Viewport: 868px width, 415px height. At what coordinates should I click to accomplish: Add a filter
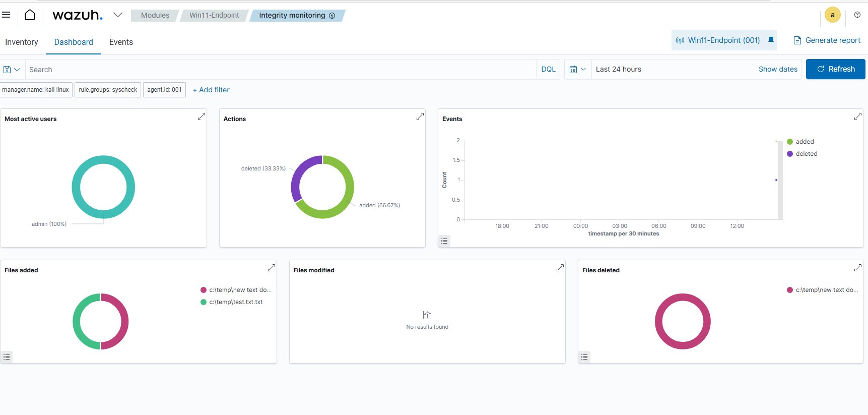coord(211,90)
